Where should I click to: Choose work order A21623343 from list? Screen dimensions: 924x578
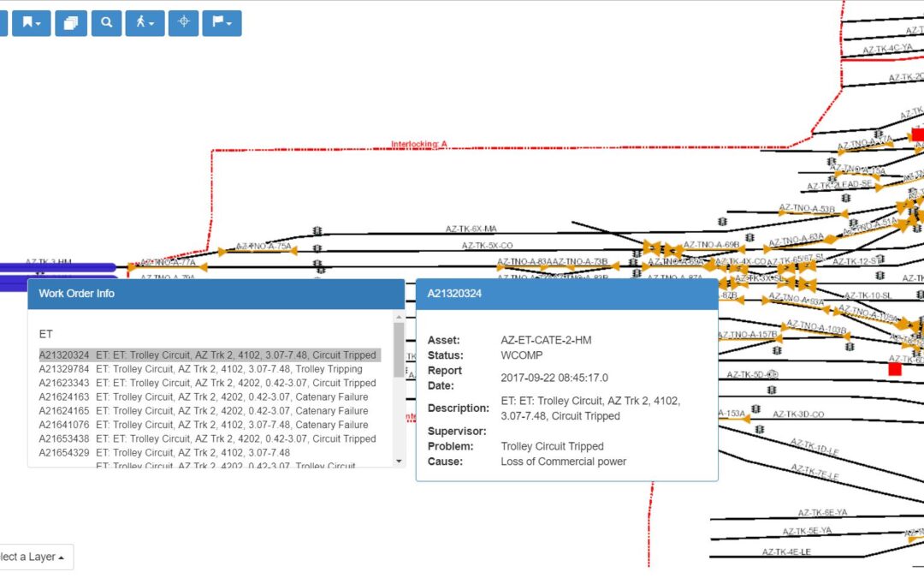click(207, 383)
